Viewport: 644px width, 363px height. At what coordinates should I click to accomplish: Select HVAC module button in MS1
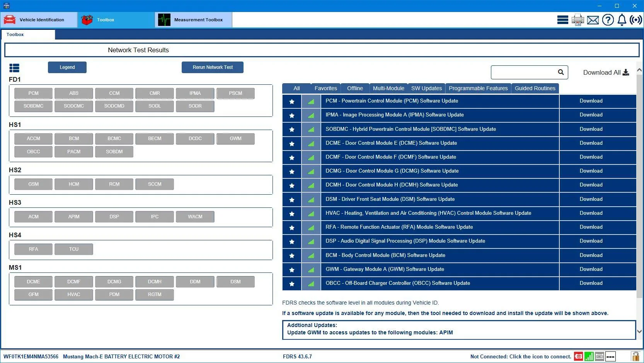(x=74, y=295)
